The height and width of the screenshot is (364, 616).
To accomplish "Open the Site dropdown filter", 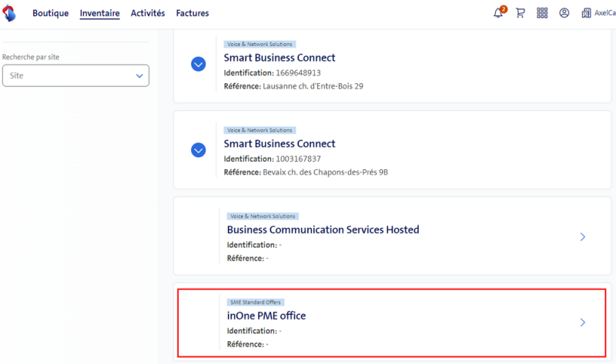I will click(x=75, y=75).
